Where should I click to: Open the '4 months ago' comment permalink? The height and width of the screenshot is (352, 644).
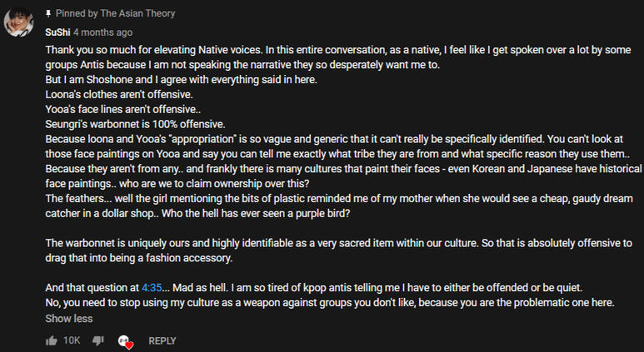[x=102, y=32]
